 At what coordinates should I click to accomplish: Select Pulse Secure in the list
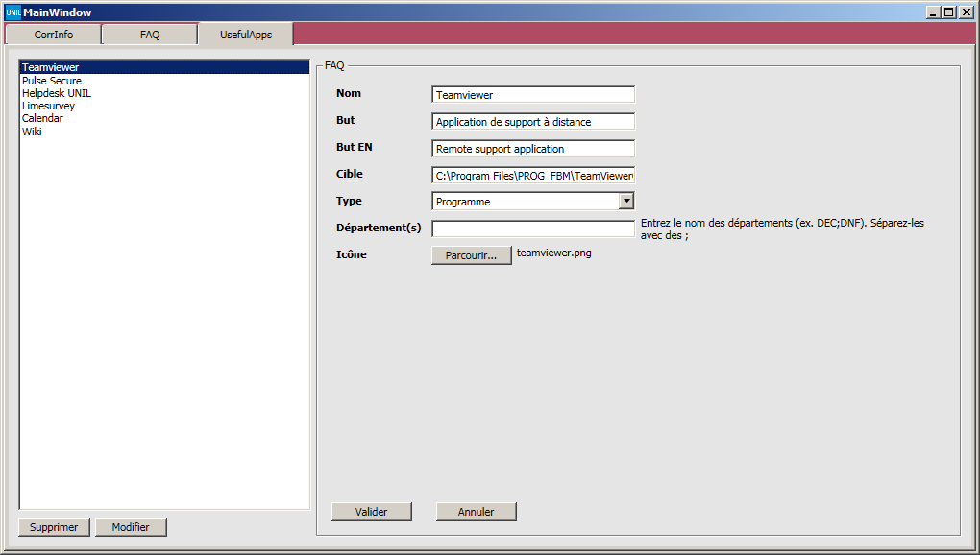tap(52, 81)
